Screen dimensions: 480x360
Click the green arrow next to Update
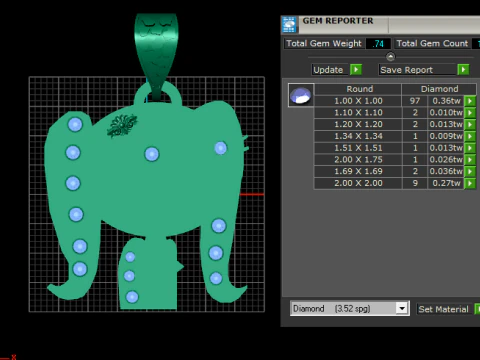point(356,70)
